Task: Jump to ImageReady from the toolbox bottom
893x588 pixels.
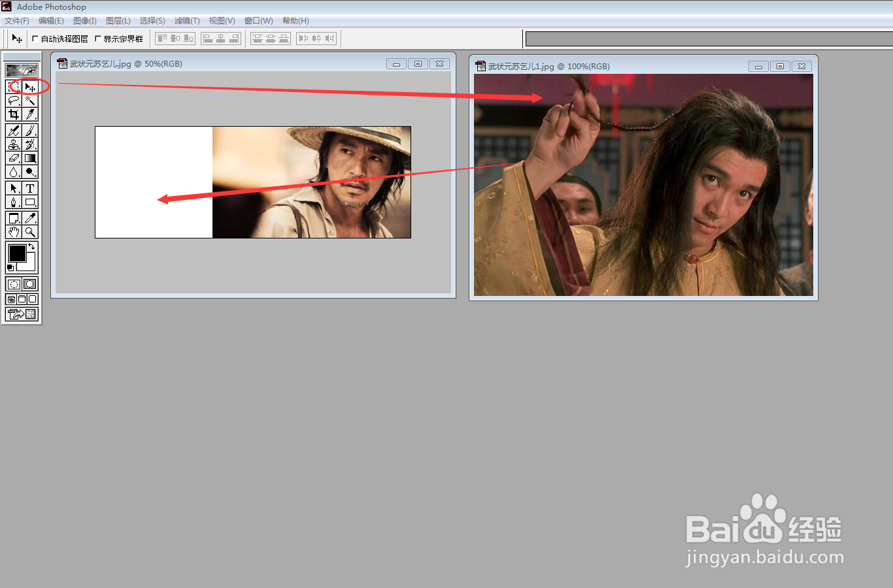Action: 22,314
